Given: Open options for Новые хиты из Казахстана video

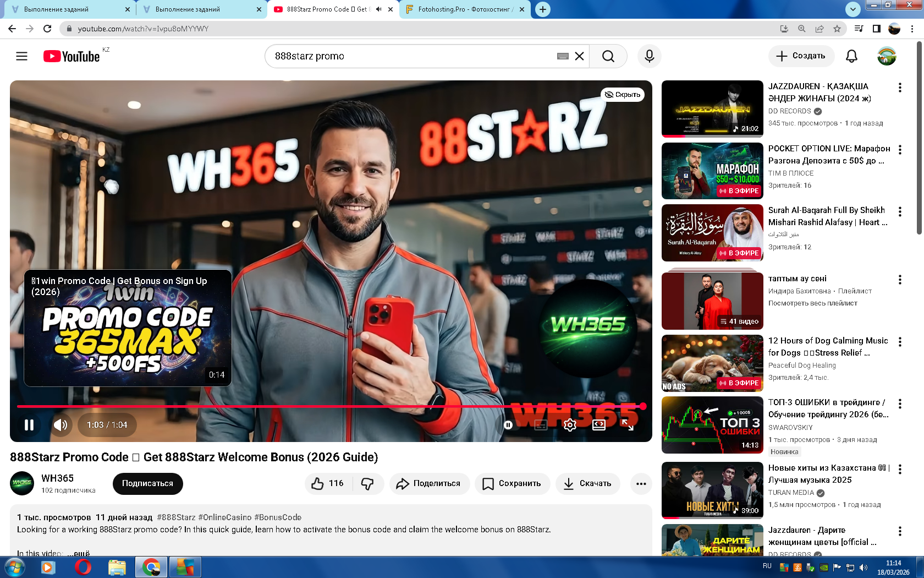Looking at the screenshot, I should pos(900,469).
